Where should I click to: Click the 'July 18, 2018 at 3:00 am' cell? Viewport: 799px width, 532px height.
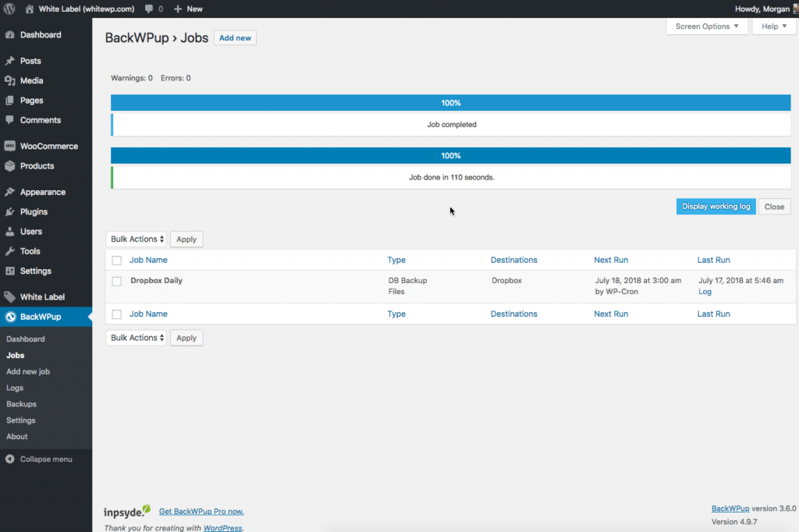click(x=638, y=280)
